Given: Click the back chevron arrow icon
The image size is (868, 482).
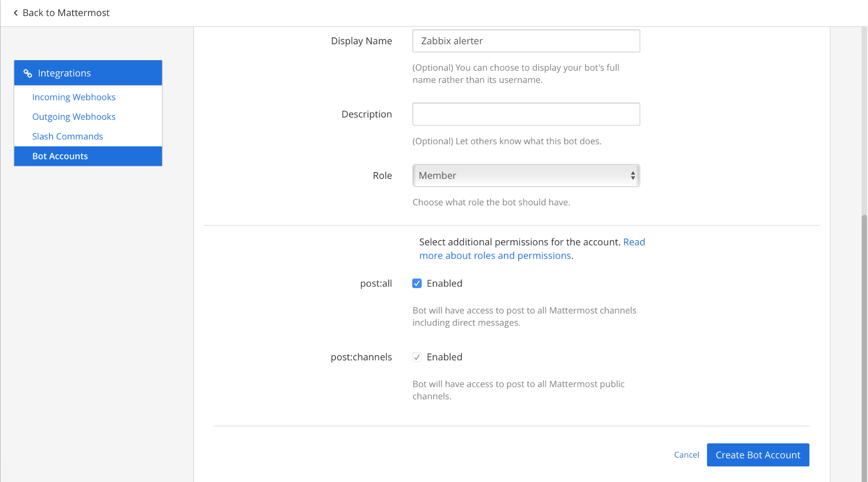Looking at the screenshot, I should 16,13.
